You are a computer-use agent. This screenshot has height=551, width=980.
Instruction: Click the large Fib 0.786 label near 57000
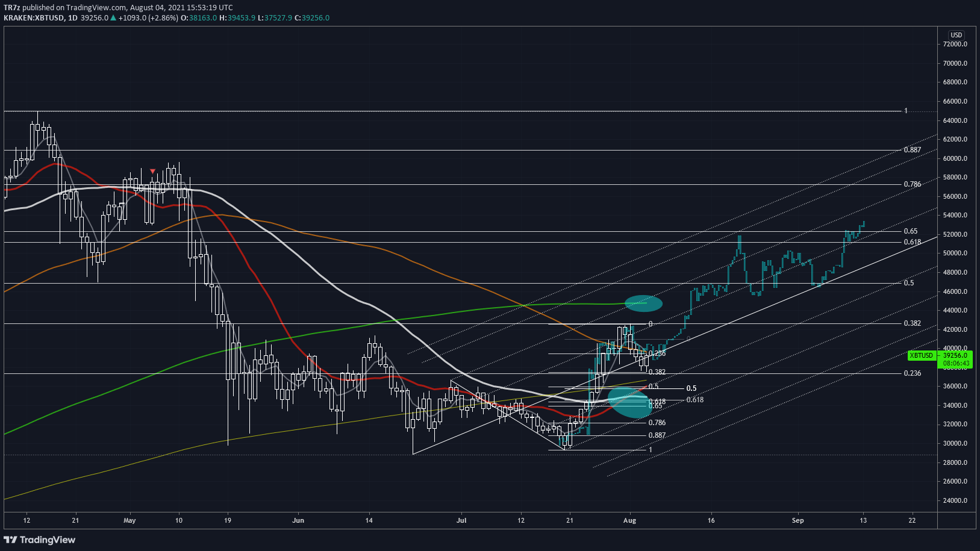click(913, 184)
